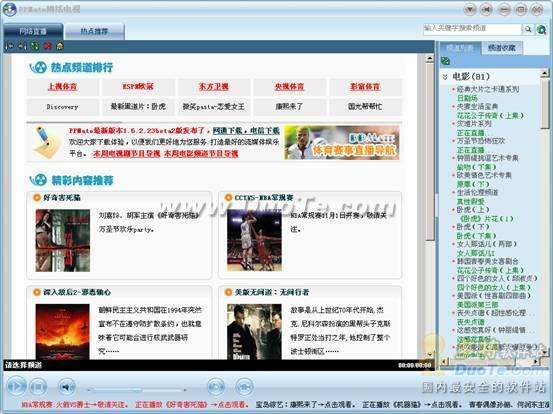
Task: Click the 好奇害死猫 movie poster
Action: 63,240
